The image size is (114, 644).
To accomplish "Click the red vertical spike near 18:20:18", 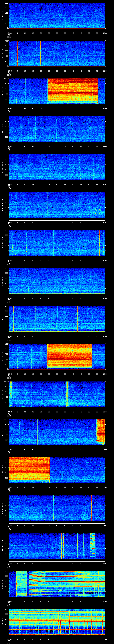I will point(38,432).
